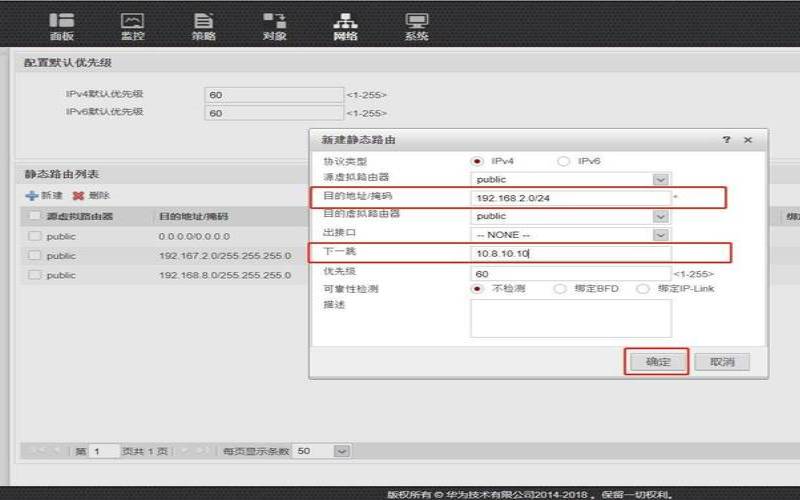This screenshot has width=800, height=500.
Task: Open the 对象 objects icon
Action: pos(274,21)
